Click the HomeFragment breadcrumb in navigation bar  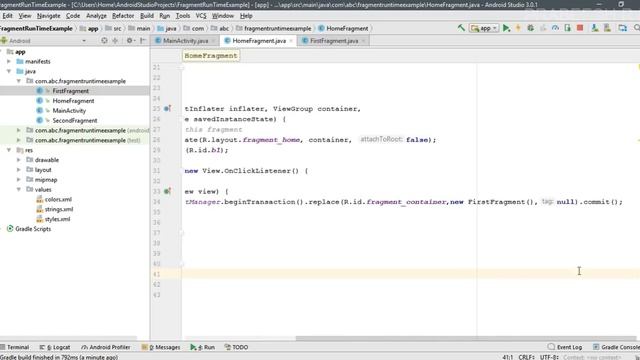pos(347,29)
